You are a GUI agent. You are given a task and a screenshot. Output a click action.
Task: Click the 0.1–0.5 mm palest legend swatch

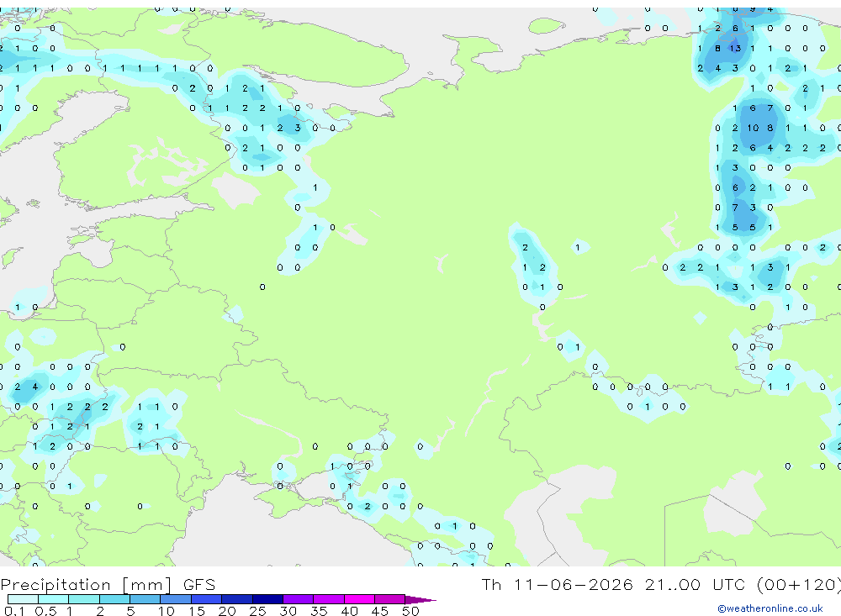point(23,599)
